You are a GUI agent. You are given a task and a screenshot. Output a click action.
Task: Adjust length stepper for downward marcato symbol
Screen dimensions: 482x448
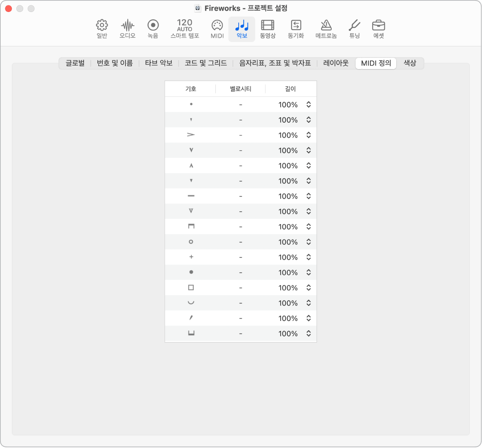click(309, 150)
